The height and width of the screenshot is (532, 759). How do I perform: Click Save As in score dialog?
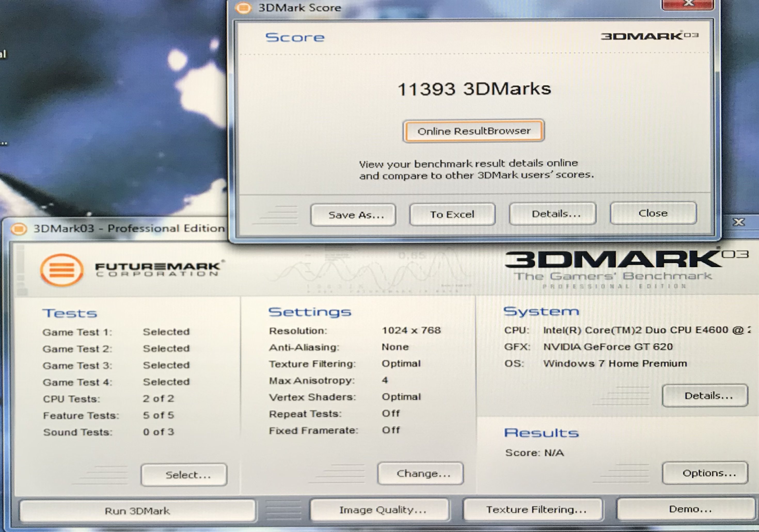tap(353, 215)
